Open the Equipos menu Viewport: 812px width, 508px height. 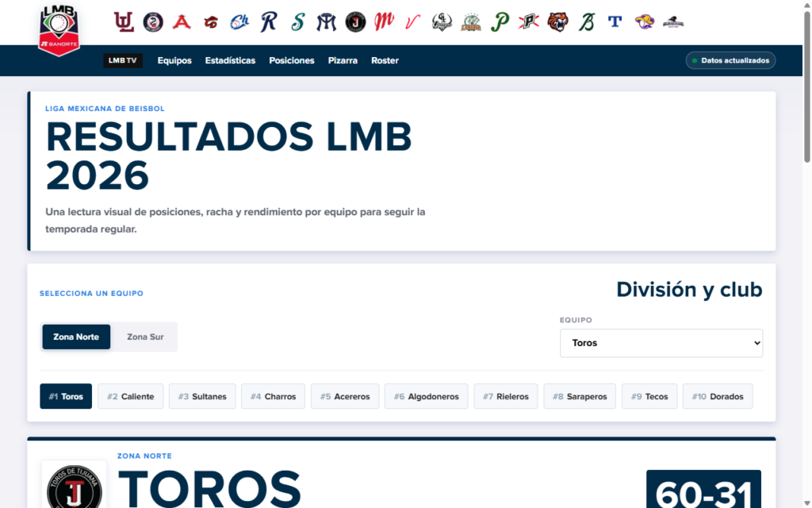(174, 60)
